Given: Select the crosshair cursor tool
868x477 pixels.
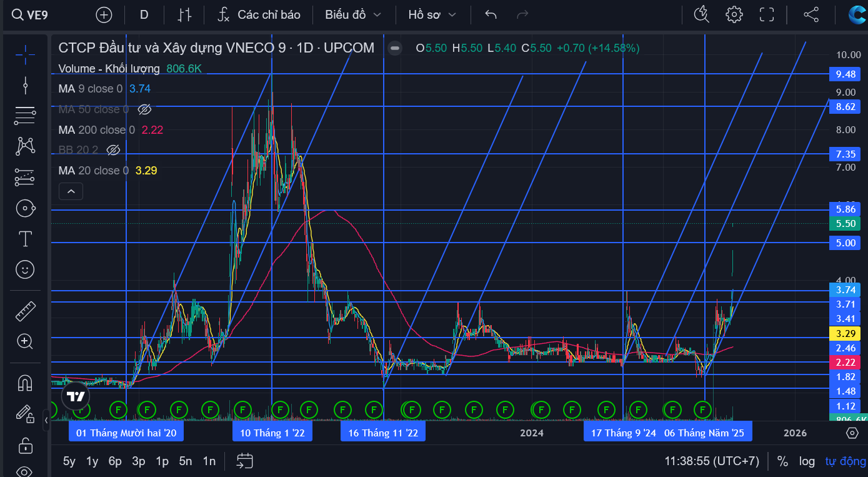Looking at the screenshot, I should tap(25, 54).
